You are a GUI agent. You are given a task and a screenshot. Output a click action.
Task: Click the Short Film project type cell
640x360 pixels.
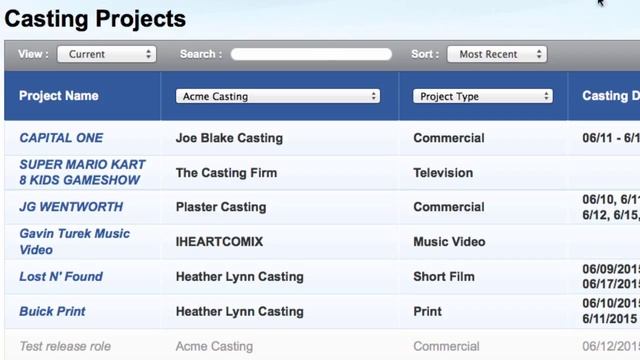444,276
